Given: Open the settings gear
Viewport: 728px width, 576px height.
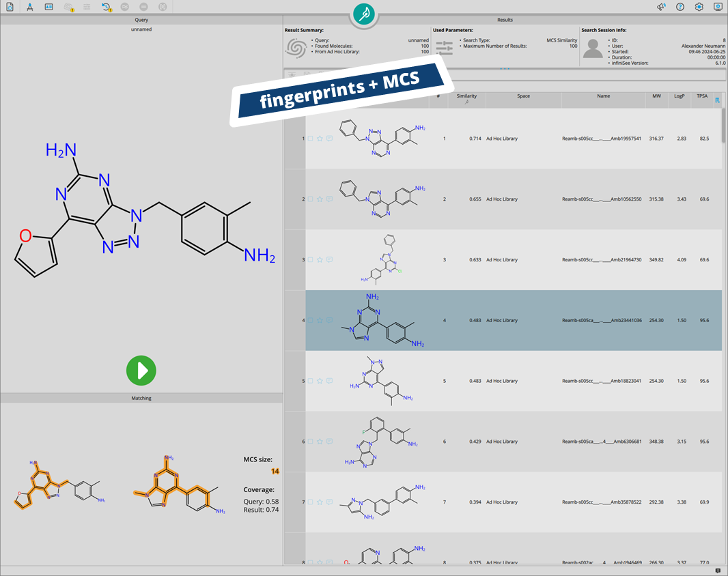Looking at the screenshot, I should click(698, 7).
